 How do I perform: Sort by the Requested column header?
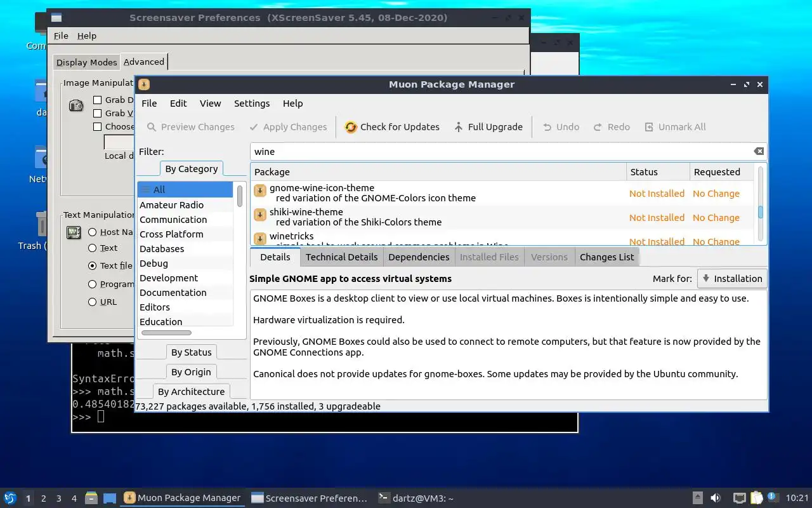[x=722, y=172]
